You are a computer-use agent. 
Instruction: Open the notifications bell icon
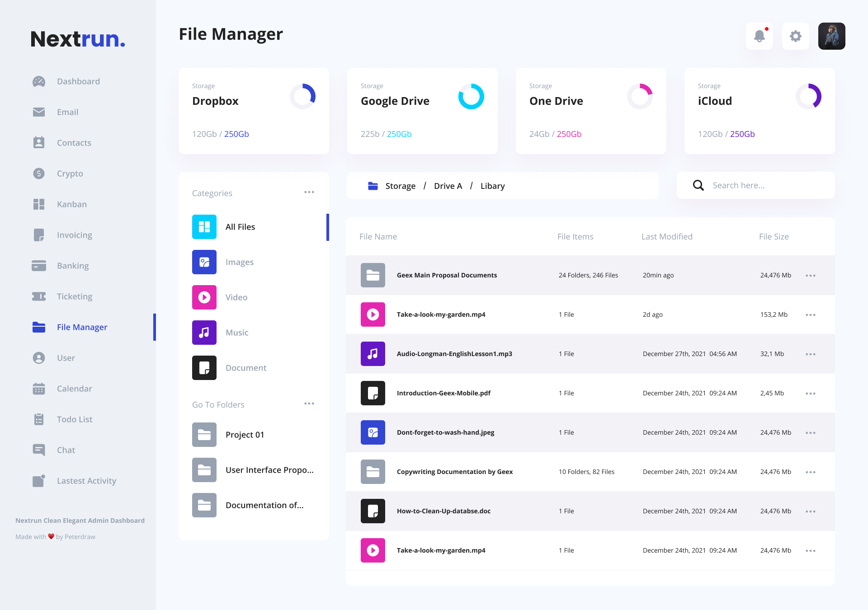[759, 36]
